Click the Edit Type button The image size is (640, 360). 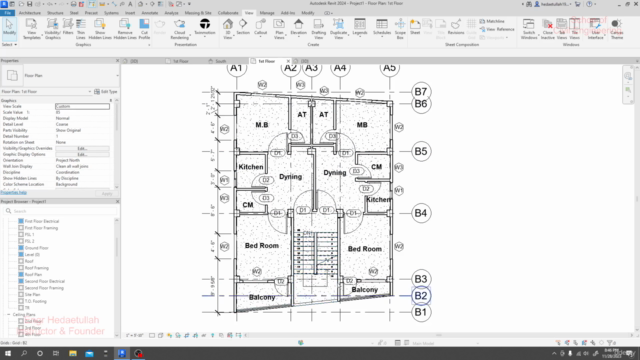[x=105, y=92]
